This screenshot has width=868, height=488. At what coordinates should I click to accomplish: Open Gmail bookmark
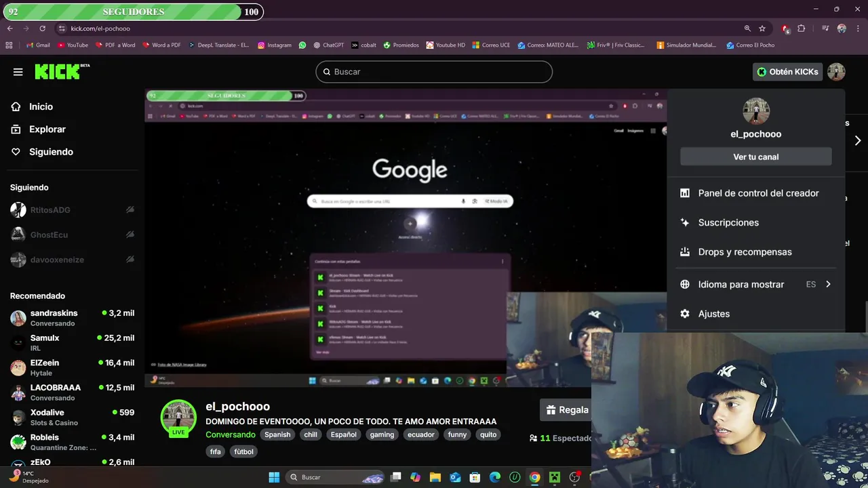pos(38,45)
